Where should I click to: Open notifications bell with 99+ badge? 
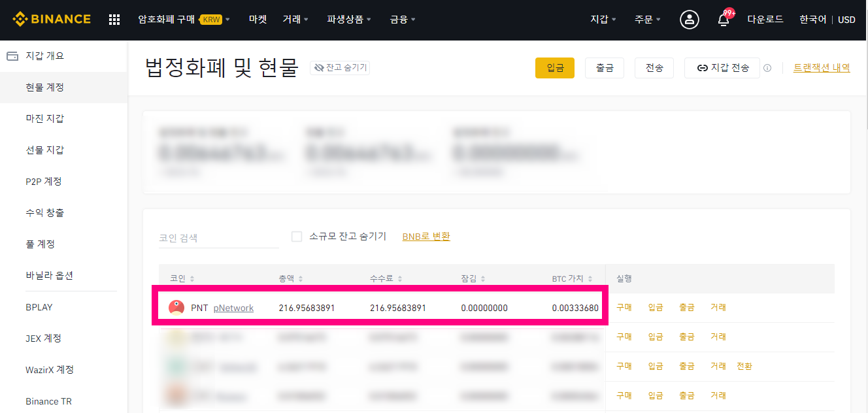(x=724, y=20)
